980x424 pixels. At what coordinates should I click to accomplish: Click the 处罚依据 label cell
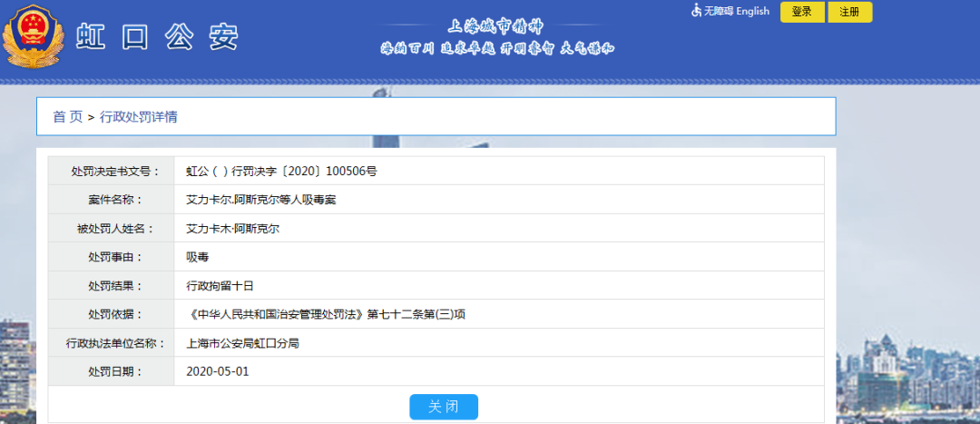click(112, 314)
